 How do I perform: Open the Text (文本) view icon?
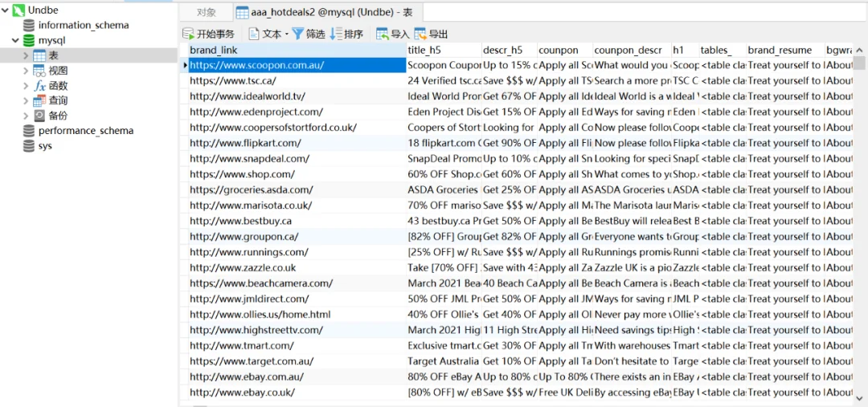254,34
